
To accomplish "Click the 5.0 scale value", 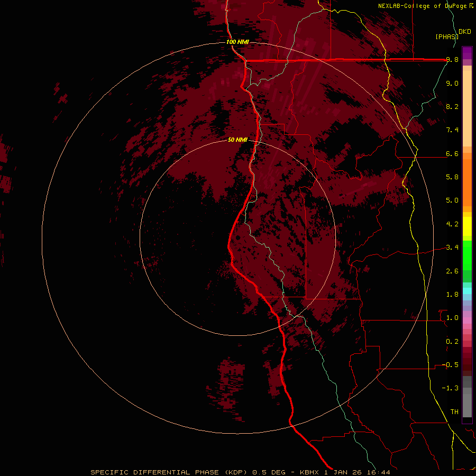I will [452, 200].
